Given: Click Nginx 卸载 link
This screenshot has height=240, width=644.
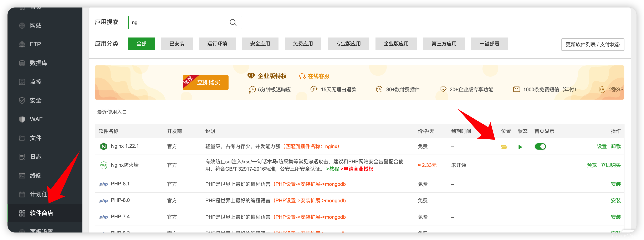Looking at the screenshot, I should coord(615,146).
